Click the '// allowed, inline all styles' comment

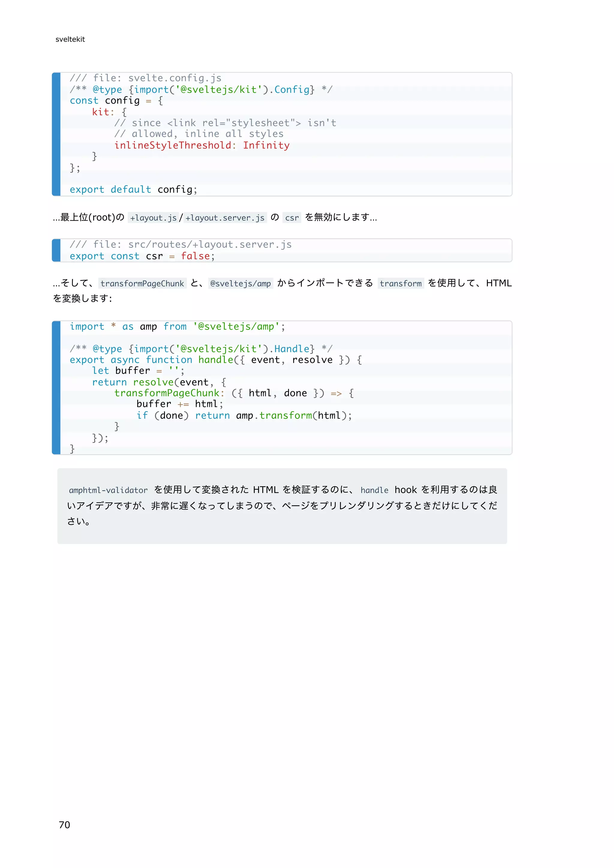199,134
